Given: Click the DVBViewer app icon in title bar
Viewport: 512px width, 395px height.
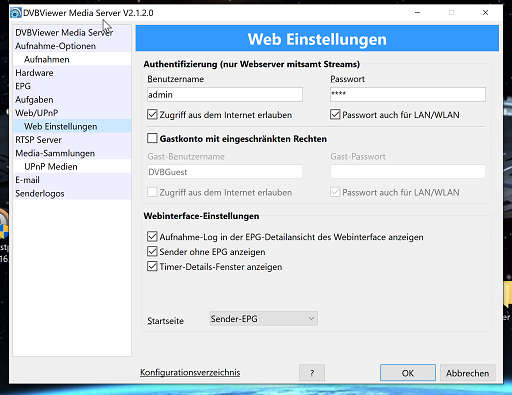Looking at the screenshot, I should [16, 13].
